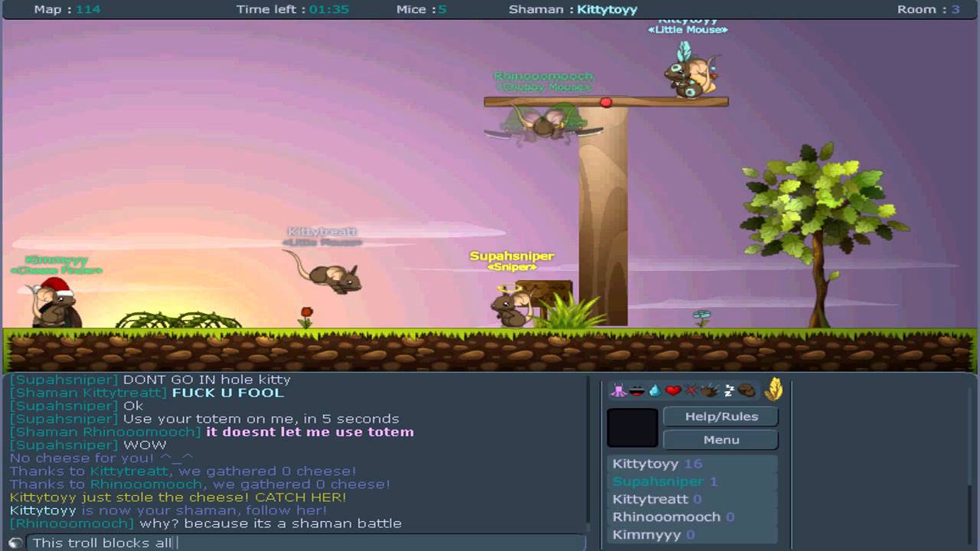Screen dimensions: 980x551
Task: Click 'Kittytoyy is now your shaman' message
Action: [168, 510]
